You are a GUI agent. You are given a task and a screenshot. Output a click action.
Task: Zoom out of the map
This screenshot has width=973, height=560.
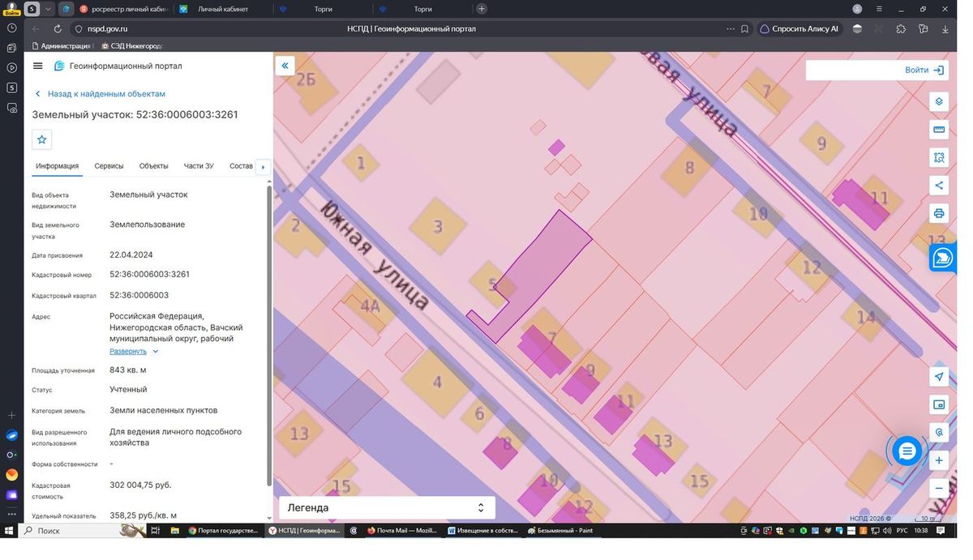point(939,488)
